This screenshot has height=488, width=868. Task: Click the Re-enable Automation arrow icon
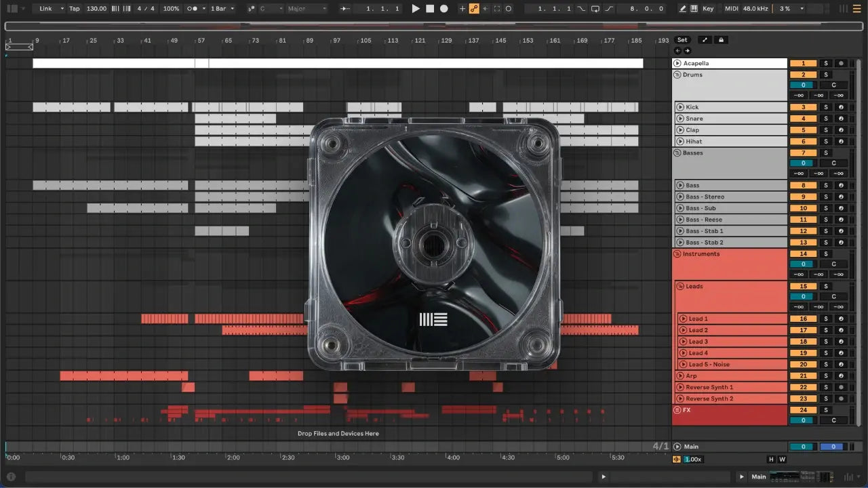pos(486,9)
